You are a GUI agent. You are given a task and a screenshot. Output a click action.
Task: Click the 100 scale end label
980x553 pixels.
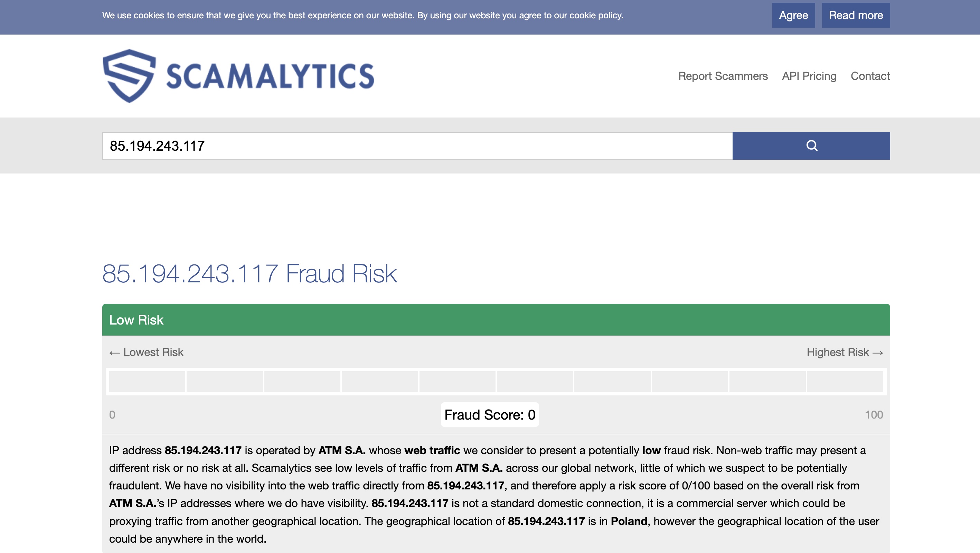point(874,414)
